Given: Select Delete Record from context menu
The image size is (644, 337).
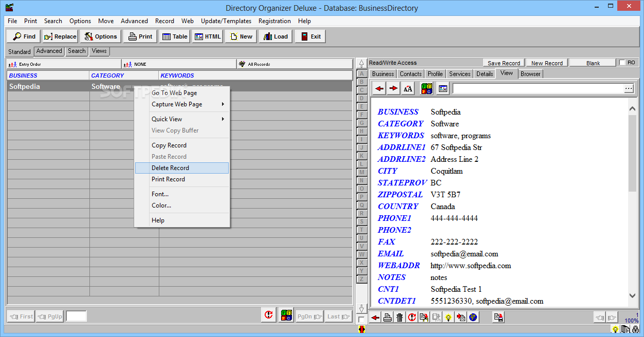Looking at the screenshot, I should (x=182, y=168).
